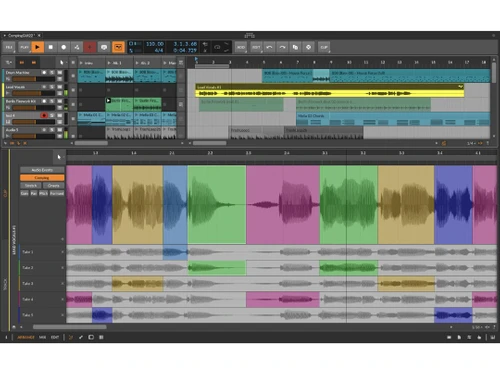
Task: Select the Onsets mode button
Action: (x=53, y=186)
